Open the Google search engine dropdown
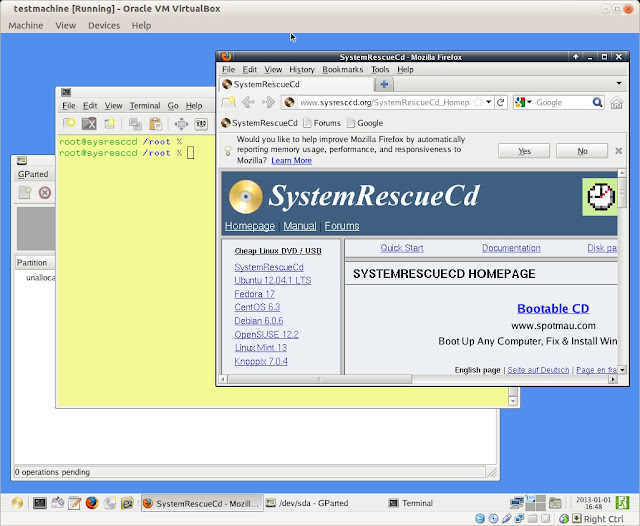The width and height of the screenshot is (640, 526). coord(524,102)
